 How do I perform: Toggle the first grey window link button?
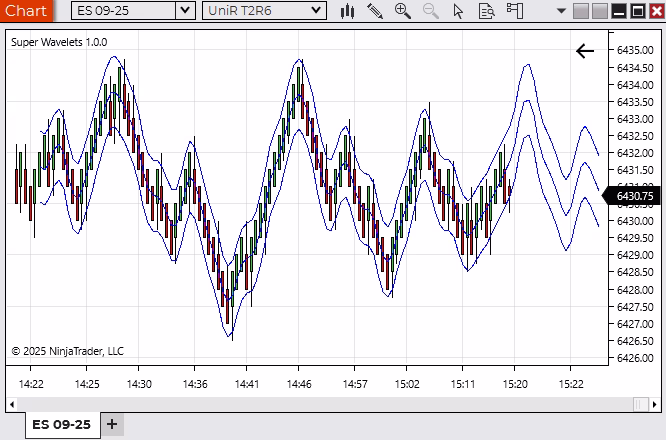582,11
